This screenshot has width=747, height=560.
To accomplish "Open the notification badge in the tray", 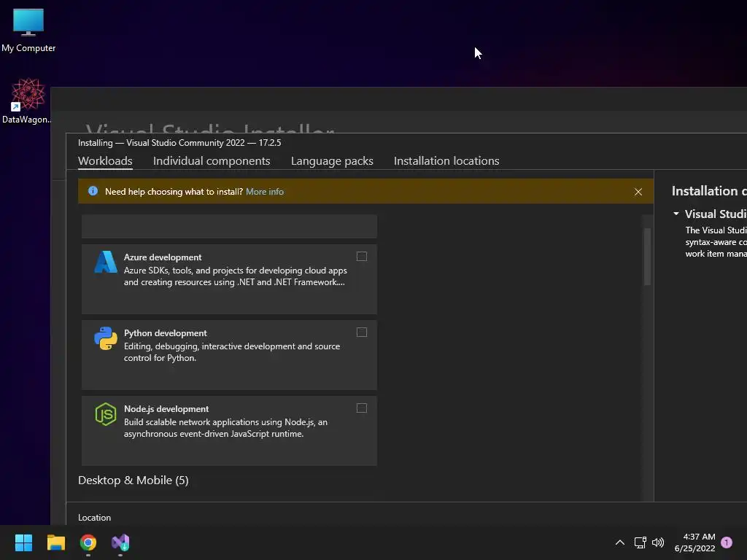I will [x=727, y=542].
